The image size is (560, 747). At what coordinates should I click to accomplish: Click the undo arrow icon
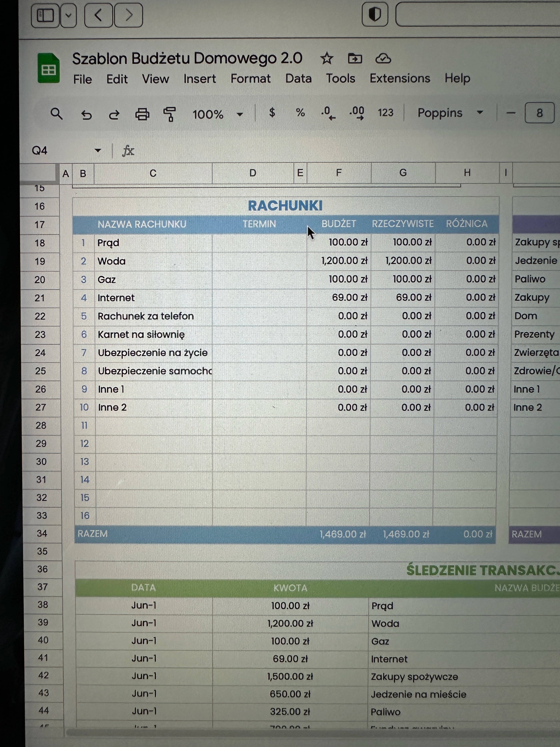tap(86, 115)
